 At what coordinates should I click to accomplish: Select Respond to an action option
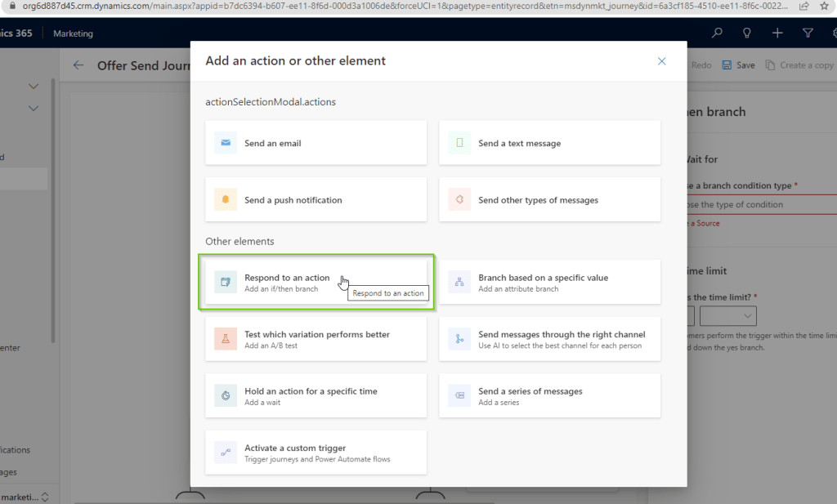click(316, 283)
